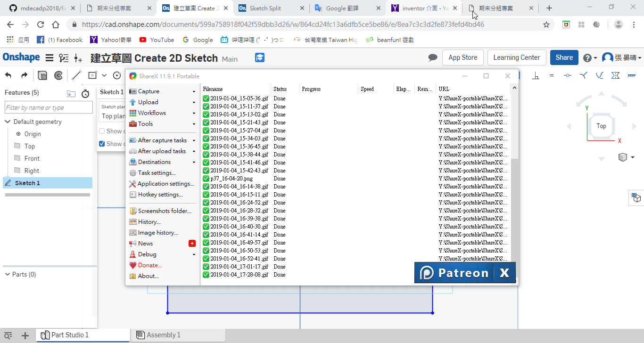Select the corner rectangle sketch tool

point(92,75)
